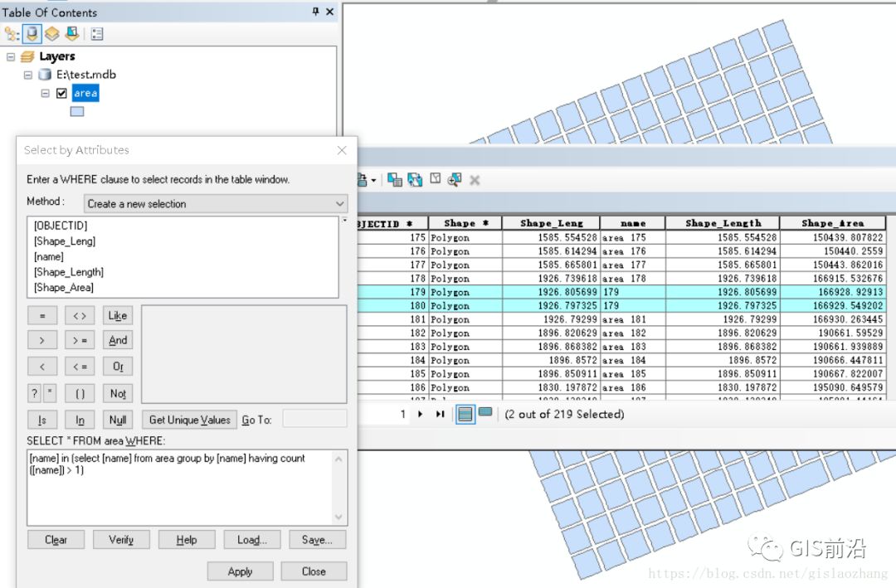Insert the not-equal <> operator
The image size is (896, 588).
(80, 315)
